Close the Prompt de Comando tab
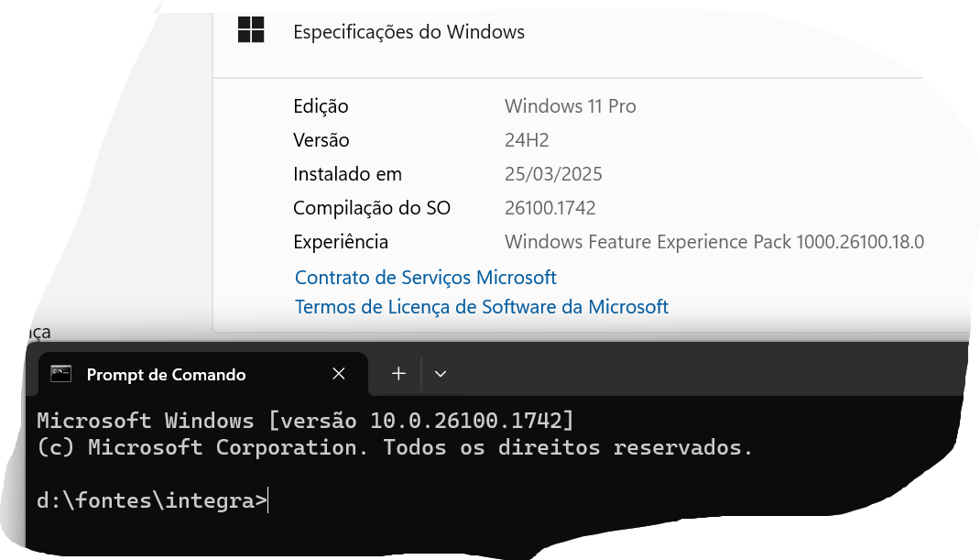980x560 pixels. pyautogui.click(x=339, y=374)
